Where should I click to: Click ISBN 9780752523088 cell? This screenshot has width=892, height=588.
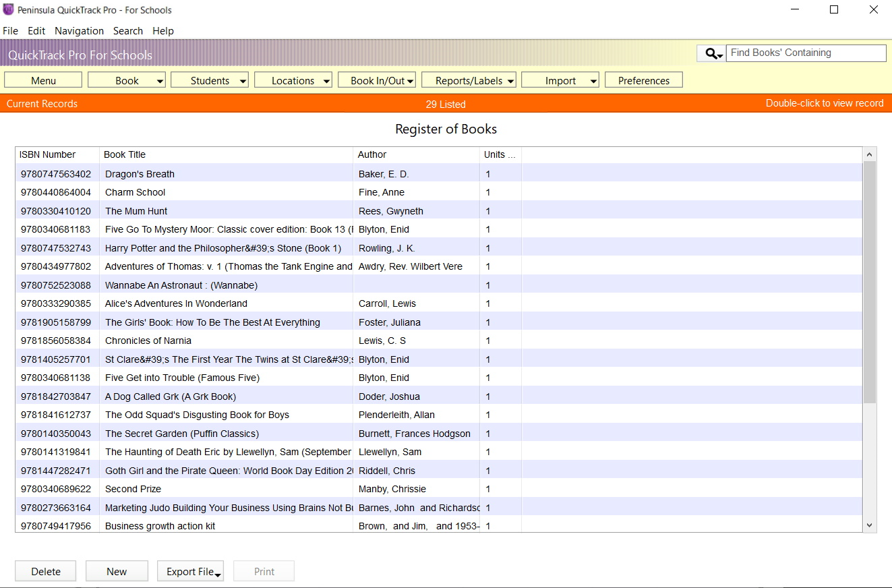tap(56, 285)
